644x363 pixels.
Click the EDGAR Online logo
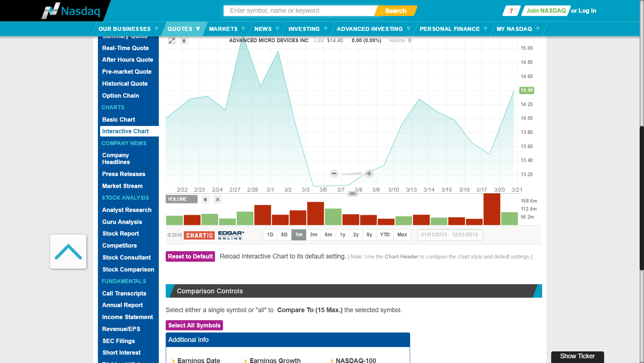[x=231, y=235]
